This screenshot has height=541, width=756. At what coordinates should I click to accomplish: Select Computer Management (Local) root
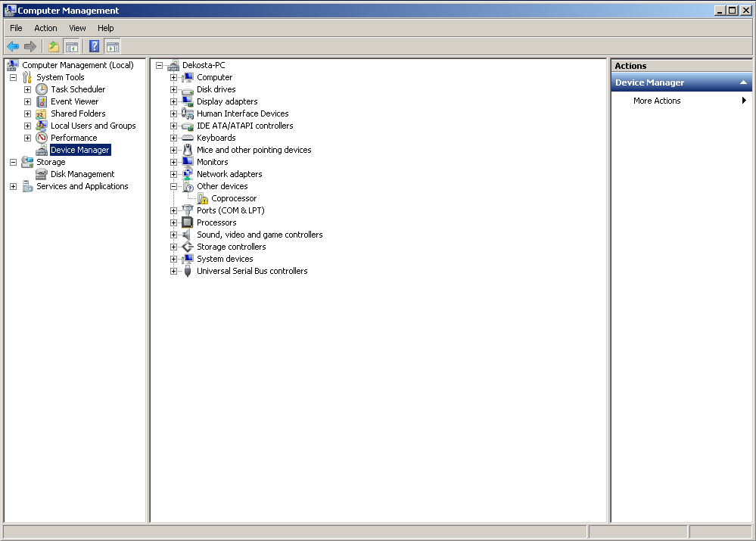click(78, 65)
